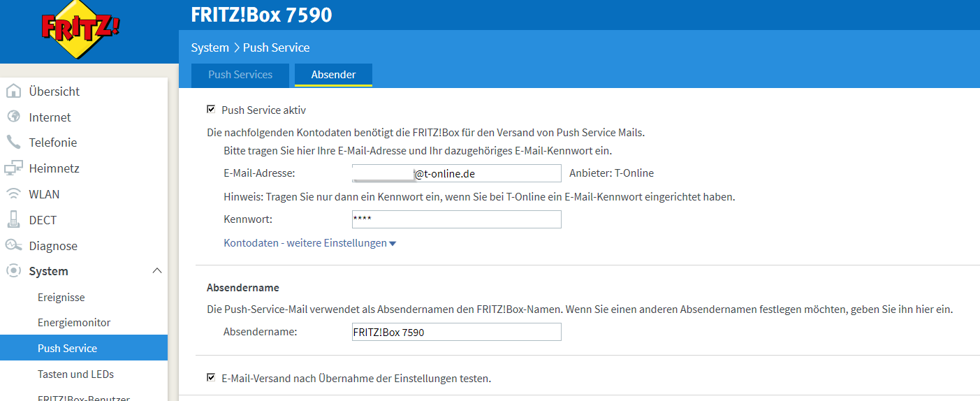Click the E-Mail-Adresse input field
This screenshot has height=401, width=980.
[457, 173]
